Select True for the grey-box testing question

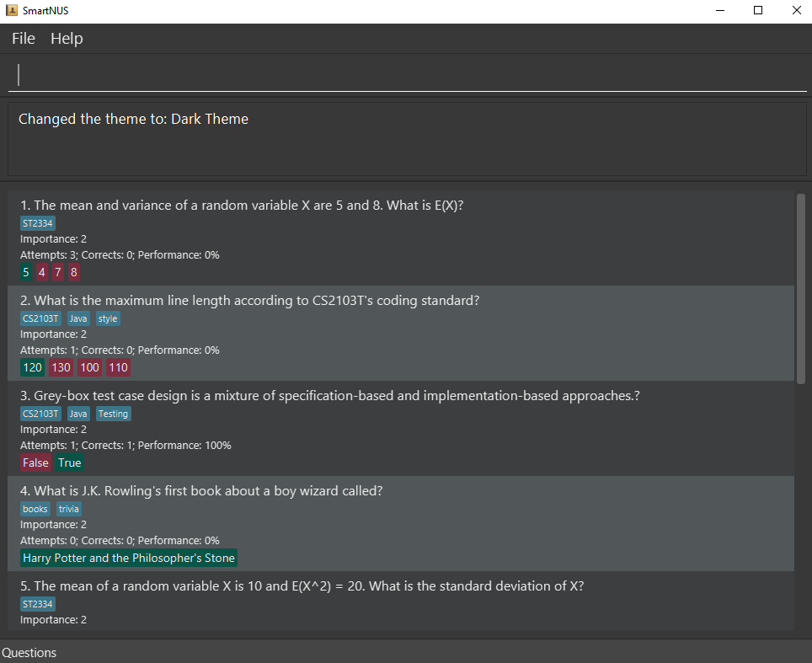tap(69, 462)
